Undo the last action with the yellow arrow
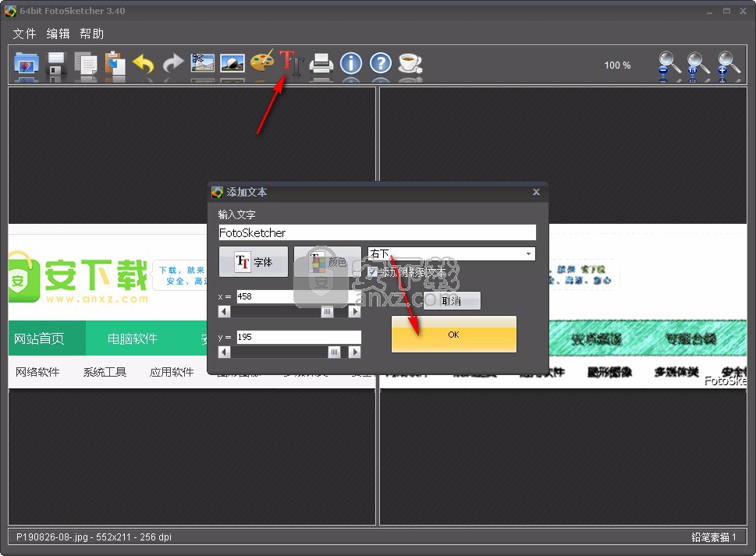This screenshot has width=756, height=556. point(144,64)
